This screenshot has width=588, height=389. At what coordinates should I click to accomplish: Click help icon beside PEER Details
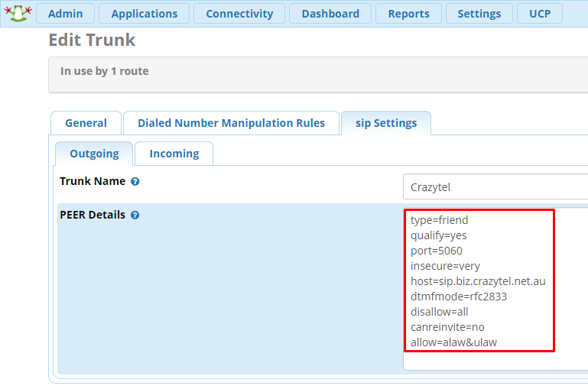(x=135, y=216)
